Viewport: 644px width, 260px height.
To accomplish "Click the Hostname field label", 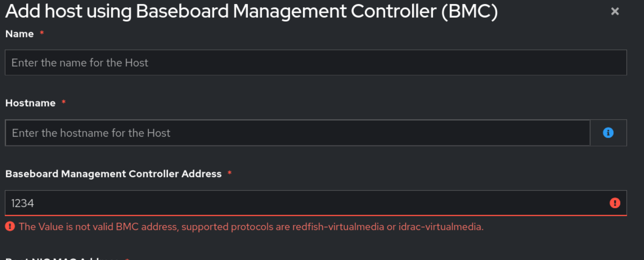I will pyautogui.click(x=30, y=103).
